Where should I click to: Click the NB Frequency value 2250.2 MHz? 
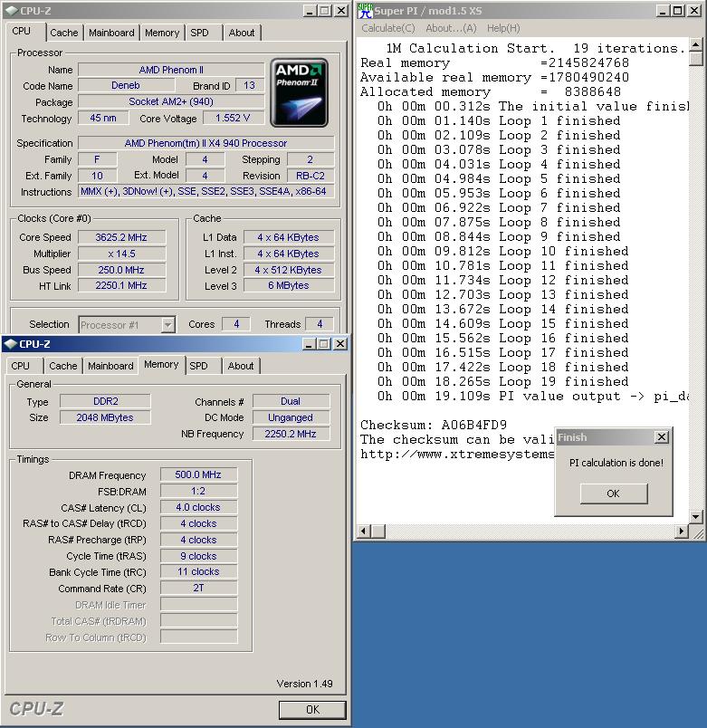point(291,434)
